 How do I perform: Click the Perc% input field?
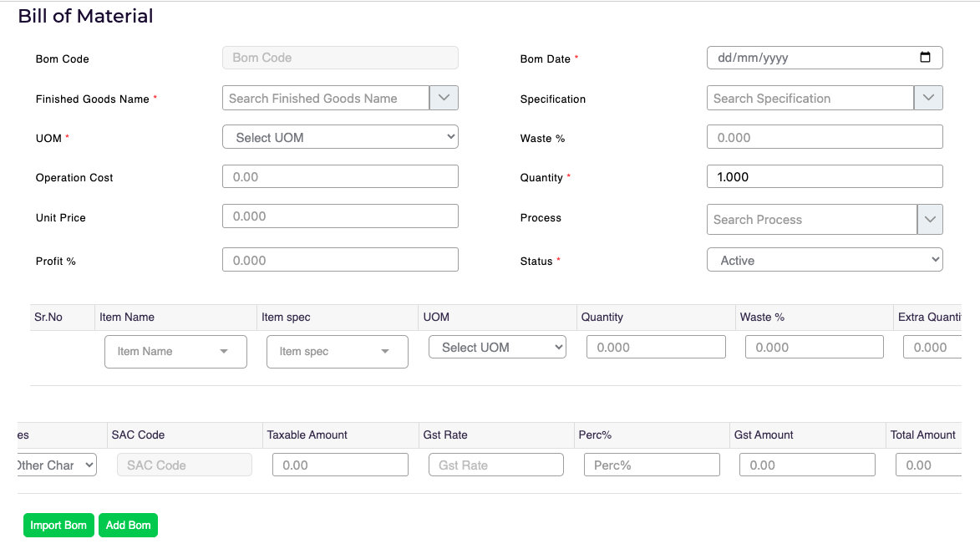652,465
